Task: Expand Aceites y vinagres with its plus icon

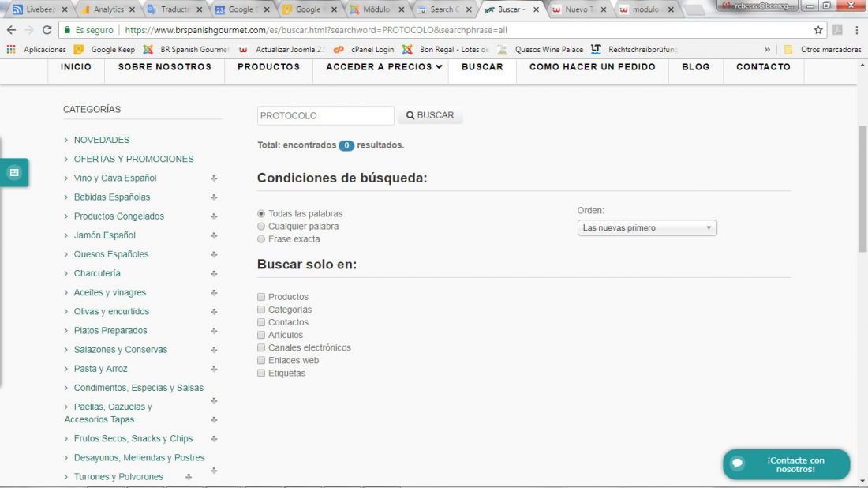Action: [214, 292]
